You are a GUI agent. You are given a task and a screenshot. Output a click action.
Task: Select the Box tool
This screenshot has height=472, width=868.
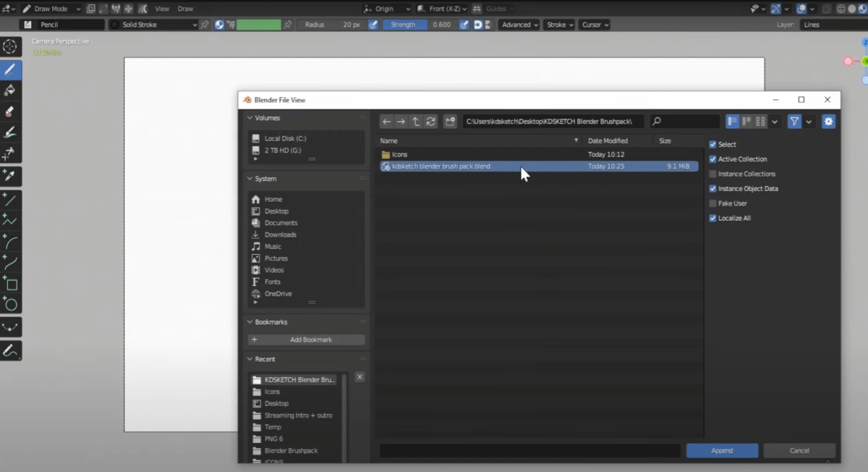[x=10, y=283]
